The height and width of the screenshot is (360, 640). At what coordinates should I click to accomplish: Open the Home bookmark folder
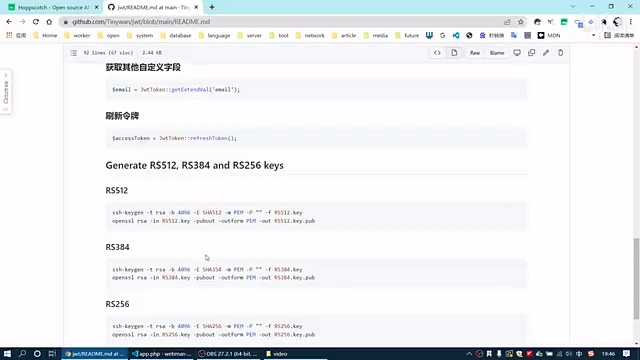(45, 36)
